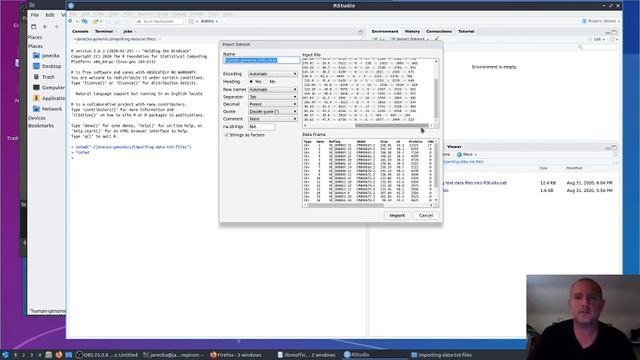Open the Separator dropdown showing Tab

pos(273,97)
